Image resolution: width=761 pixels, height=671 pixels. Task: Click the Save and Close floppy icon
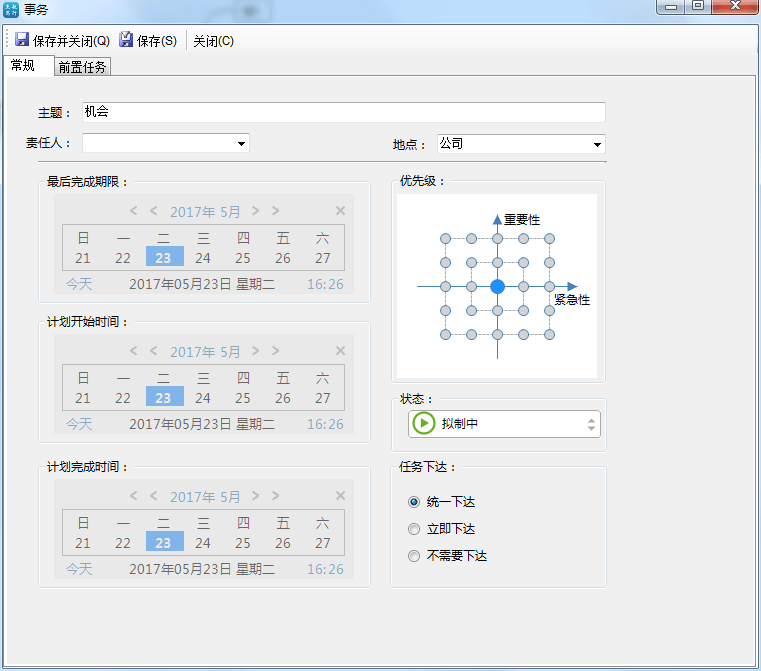(x=22, y=41)
